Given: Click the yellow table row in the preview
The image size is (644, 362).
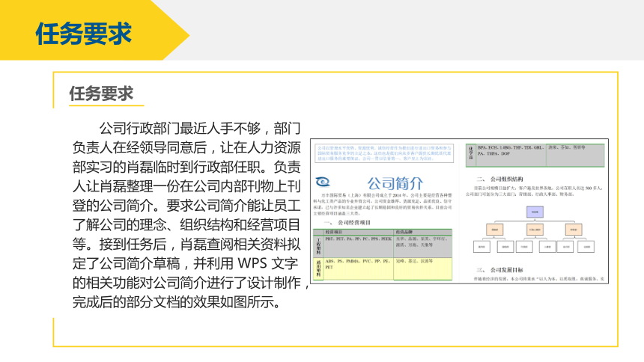Looking at the screenshot, I should point(383,269).
